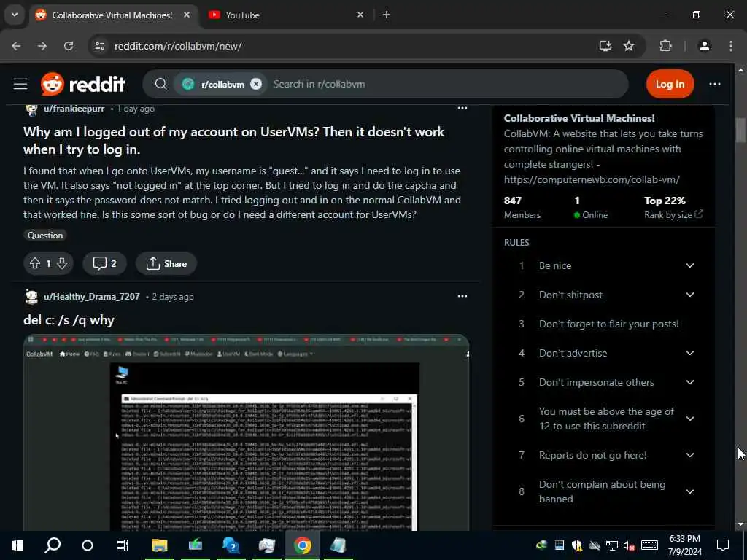Viewport: 747px width, 560px height.
Task: Open the Reddit hamburger menu
Action: [20, 85]
